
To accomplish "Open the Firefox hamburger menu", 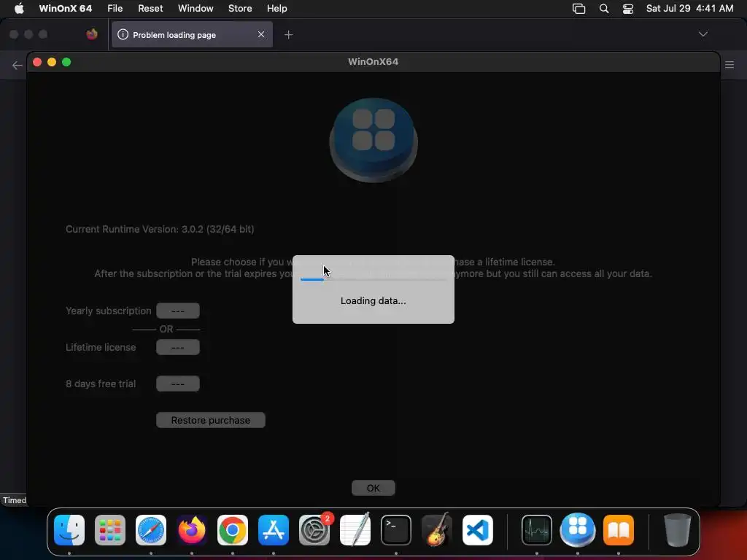I will 729,65.
